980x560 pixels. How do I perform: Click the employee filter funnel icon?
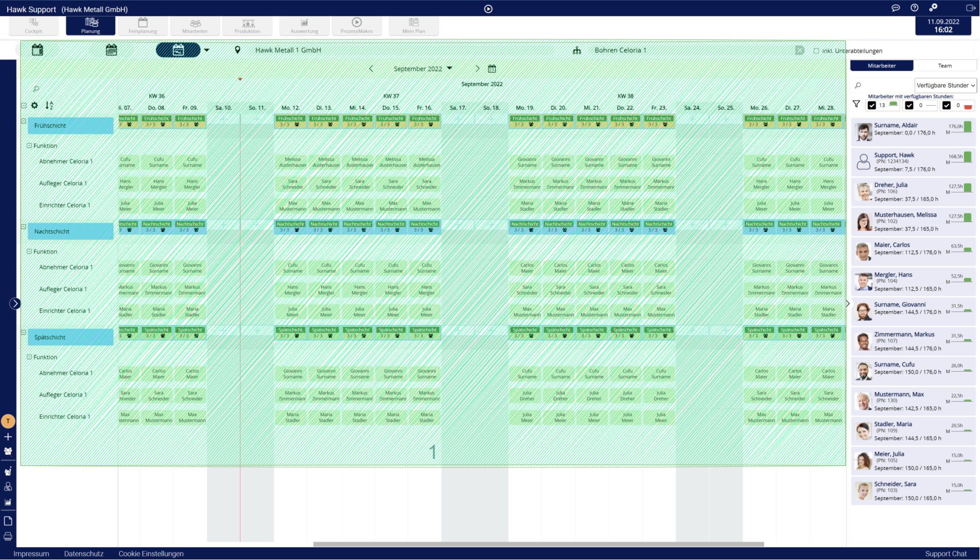[x=856, y=104]
